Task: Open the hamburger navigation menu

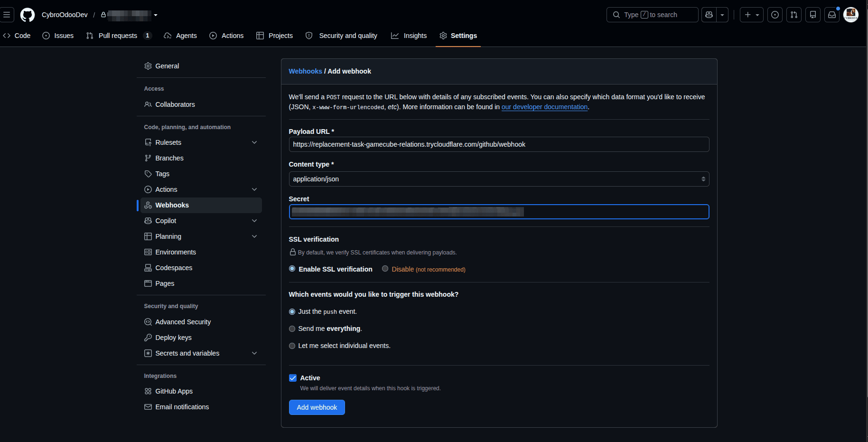Action: 7,15
